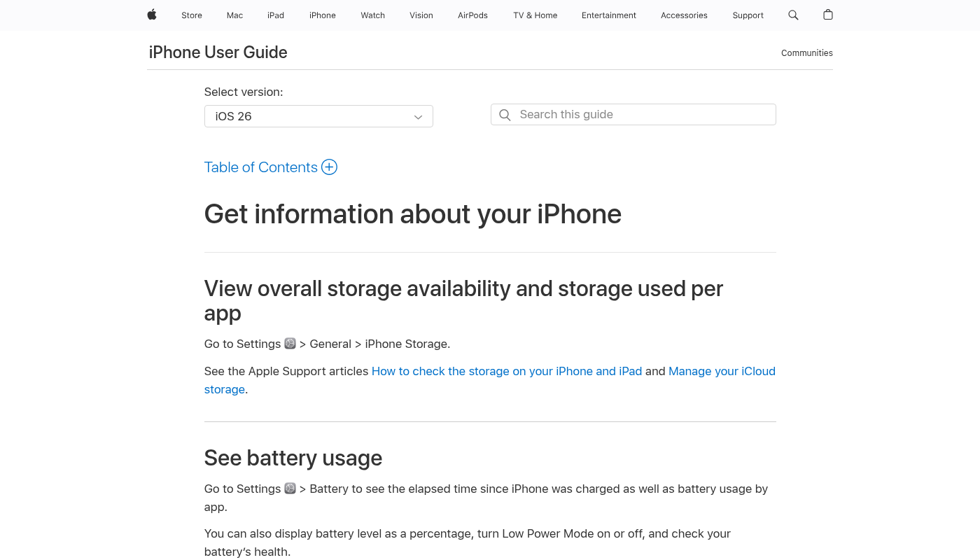Open the shopping bag icon
This screenshot has height=560, width=980.
pos(828,15)
